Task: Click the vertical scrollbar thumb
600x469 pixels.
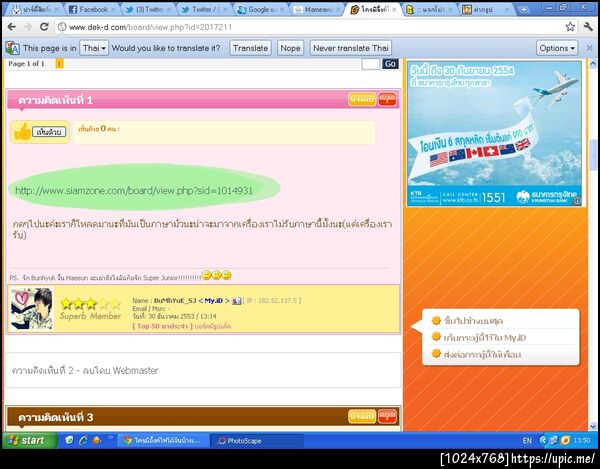Action: pyautogui.click(x=593, y=155)
